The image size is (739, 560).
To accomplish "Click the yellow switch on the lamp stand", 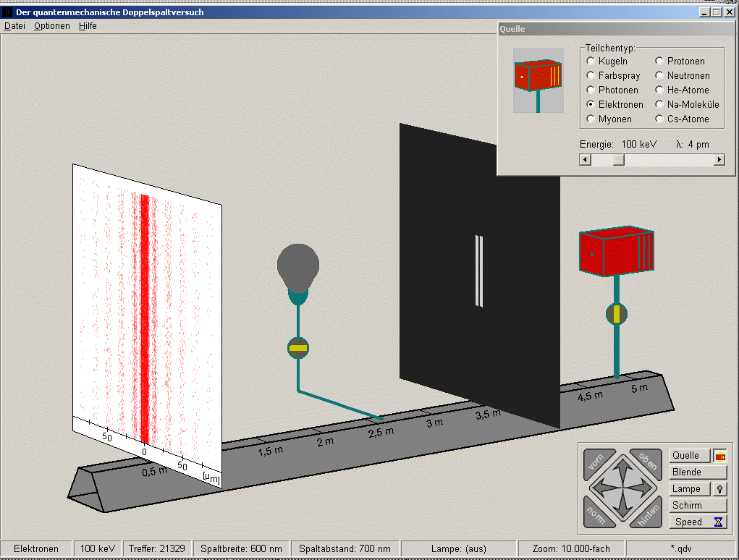I will [298, 348].
